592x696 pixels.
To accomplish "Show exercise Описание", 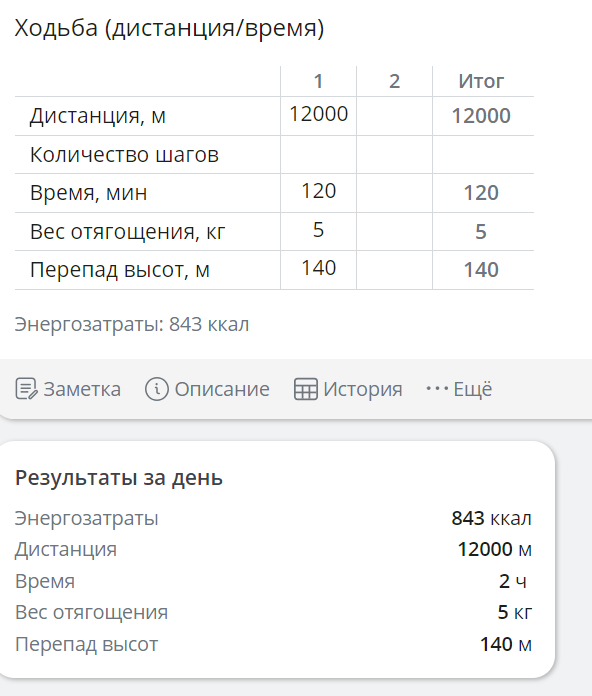I will pyautogui.click(x=207, y=389).
